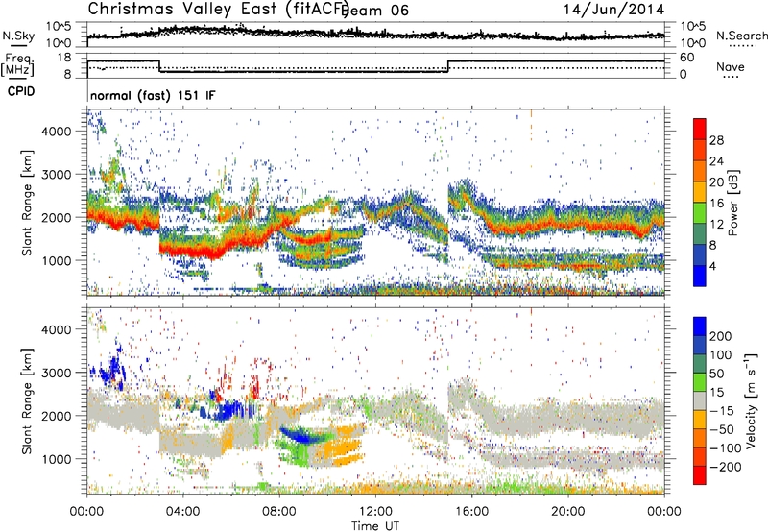The width and height of the screenshot is (768, 532).
Task: Click the 'Christmas Valley East (fitACF)' title
Action: coord(218,9)
